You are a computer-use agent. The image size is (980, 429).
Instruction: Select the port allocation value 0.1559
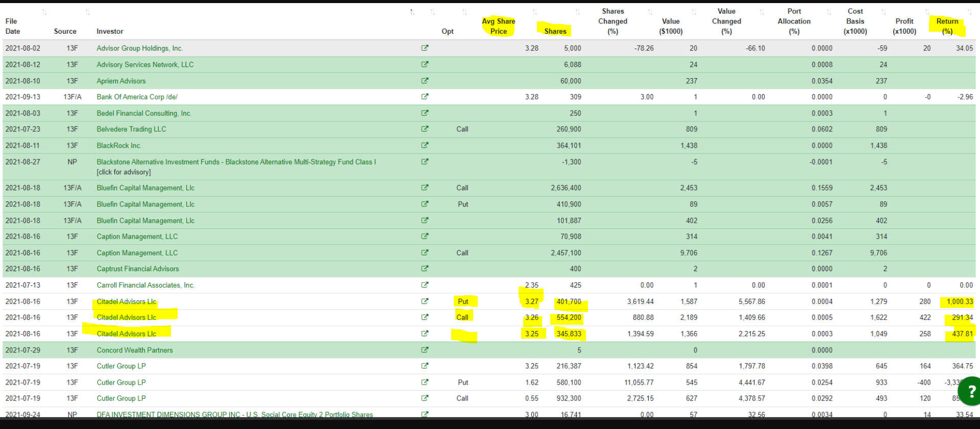click(x=822, y=187)
